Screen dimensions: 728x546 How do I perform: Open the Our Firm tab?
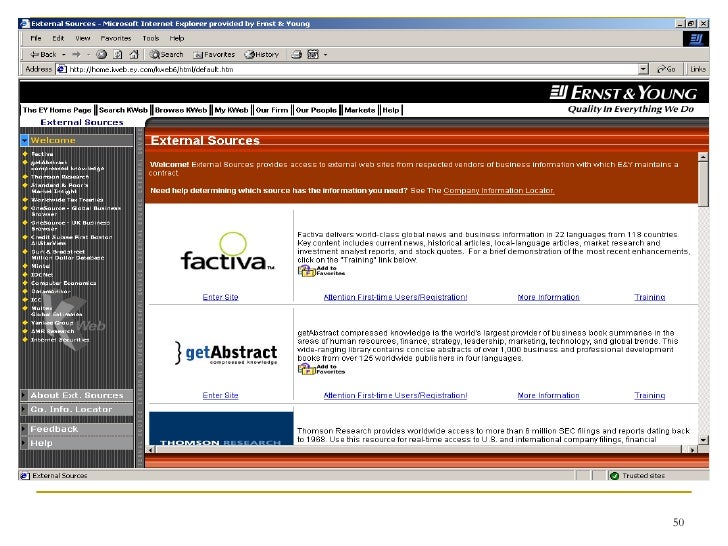(x=272, y=110)
